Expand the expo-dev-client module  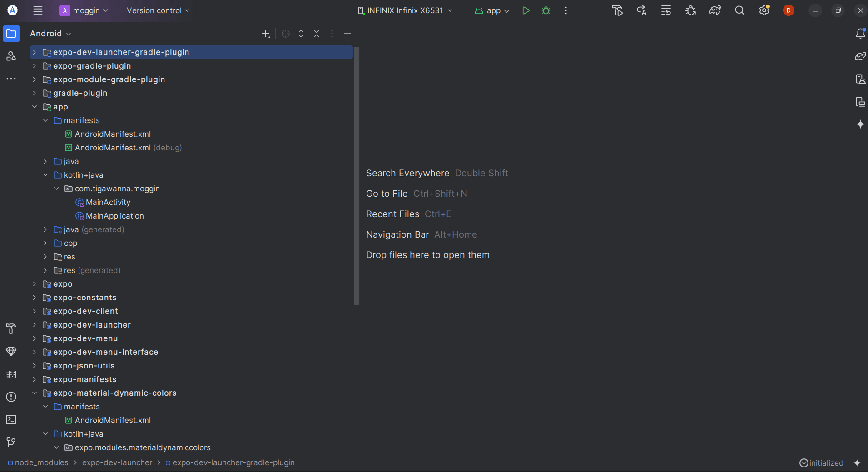(35, 311)
